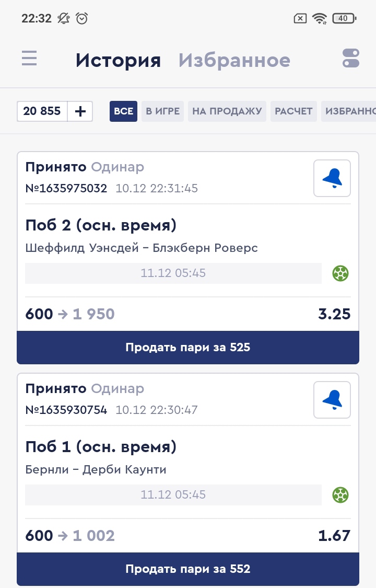Open Бернли – Дерби Каунти match

pos(96,469)
